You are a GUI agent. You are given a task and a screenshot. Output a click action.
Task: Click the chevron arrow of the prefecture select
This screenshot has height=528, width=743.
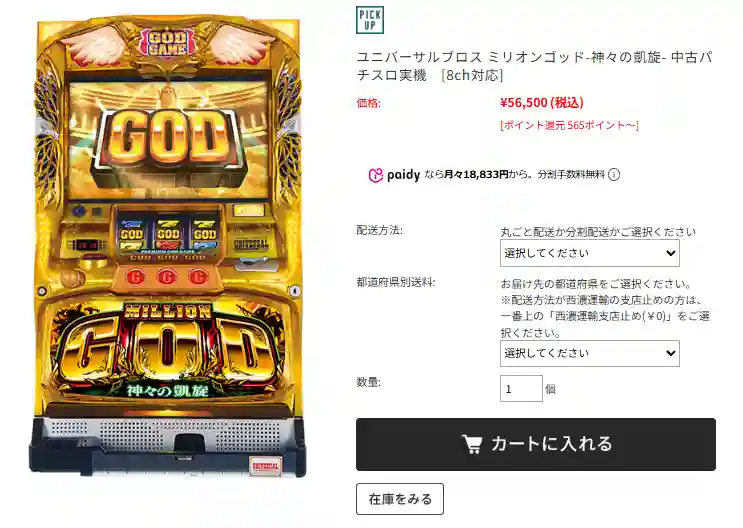point(671,353)
